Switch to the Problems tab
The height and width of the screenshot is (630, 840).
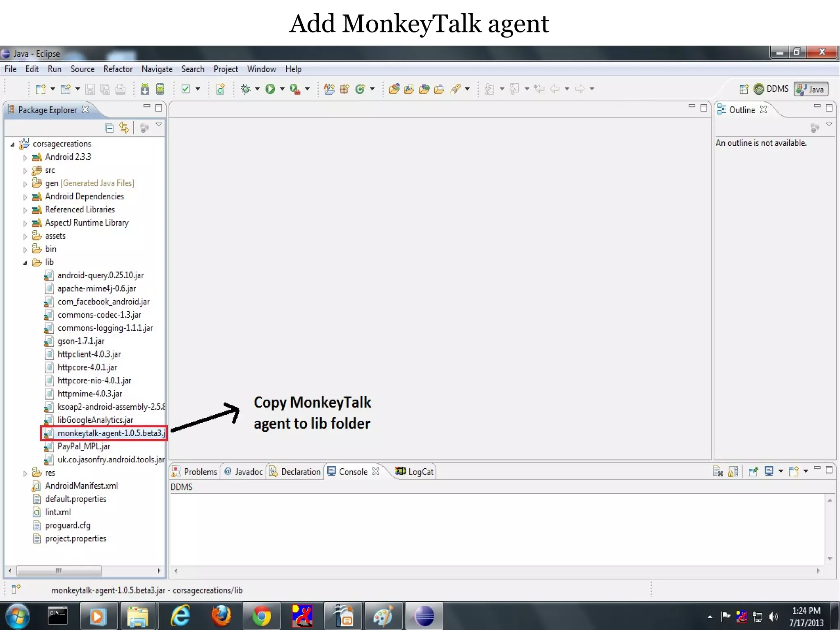coord(194,472)
